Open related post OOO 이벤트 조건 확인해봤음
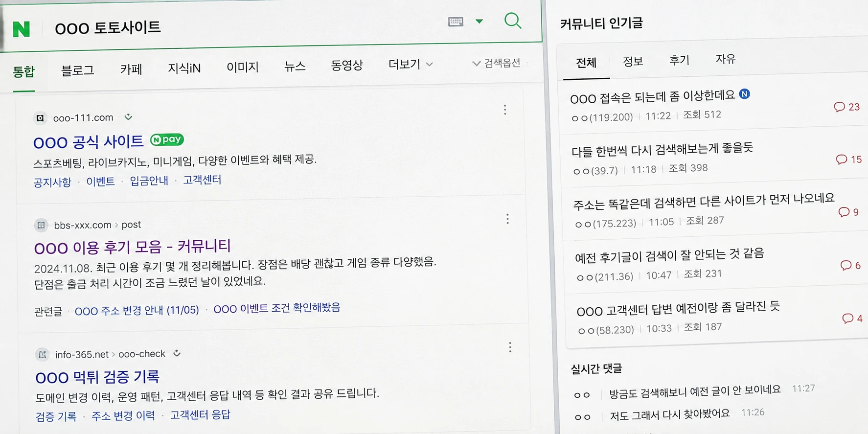 pyautogui.click(x=276, y=308)
